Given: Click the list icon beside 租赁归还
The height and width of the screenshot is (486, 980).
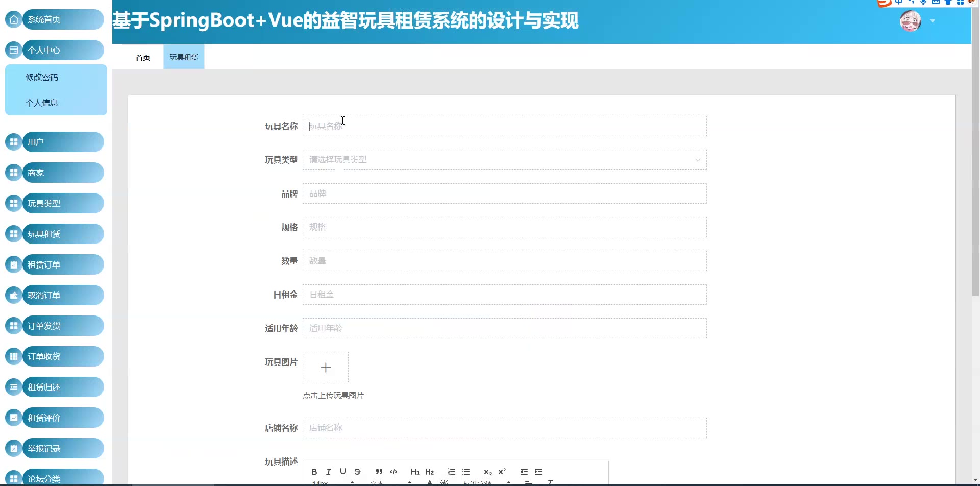Looking at the screenshot, I should click(14, 387).
